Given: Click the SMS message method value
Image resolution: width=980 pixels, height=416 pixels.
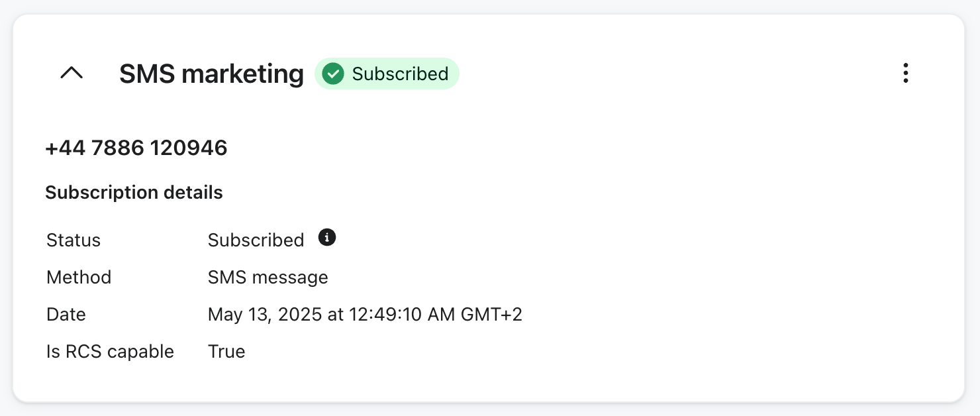Looking at the screenshot, I should (x=268, y=277).
